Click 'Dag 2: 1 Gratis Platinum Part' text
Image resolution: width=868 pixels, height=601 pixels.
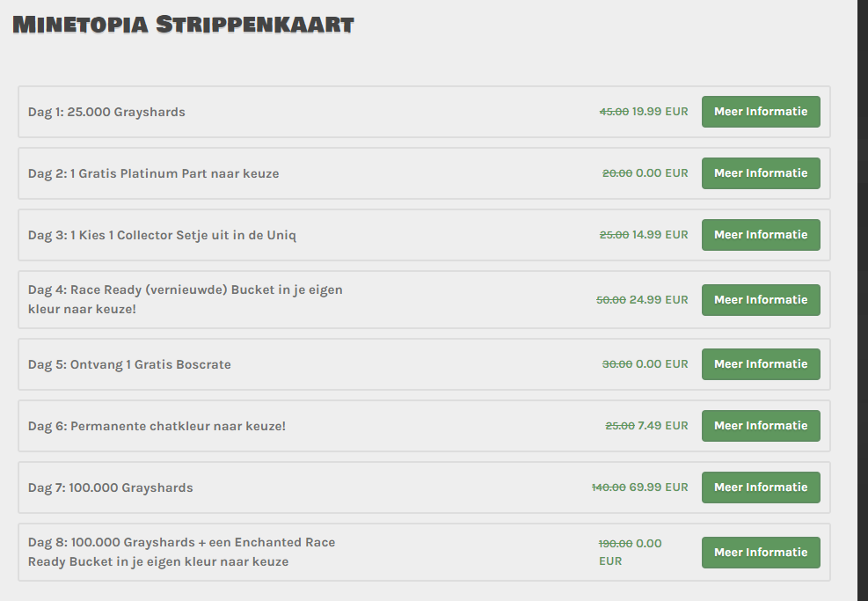(x=153, y=173)
